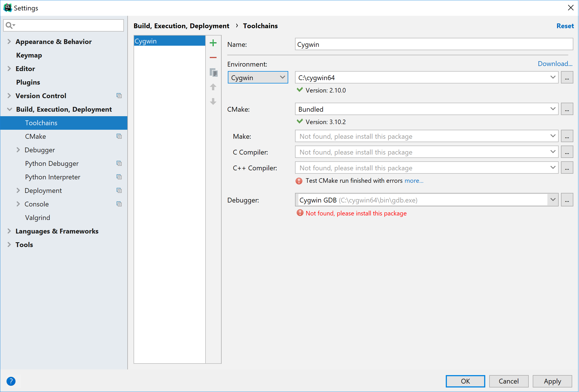Select the Toolchains settings page
The width and height of the screenshot is (579, 392).
[x=64, y=123]
